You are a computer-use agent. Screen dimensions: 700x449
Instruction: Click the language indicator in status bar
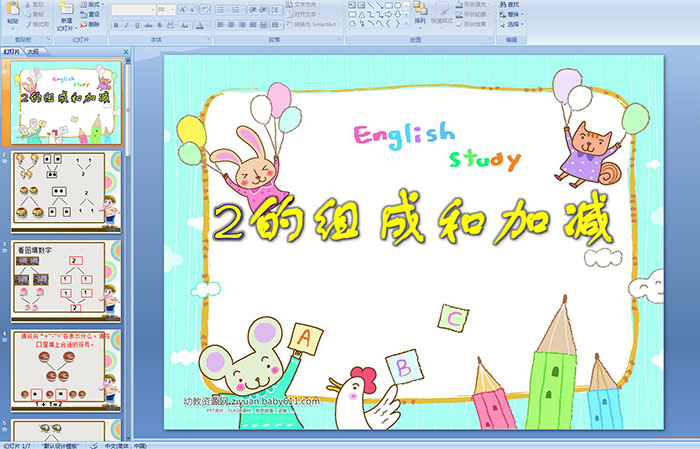(x=125, y=445)
